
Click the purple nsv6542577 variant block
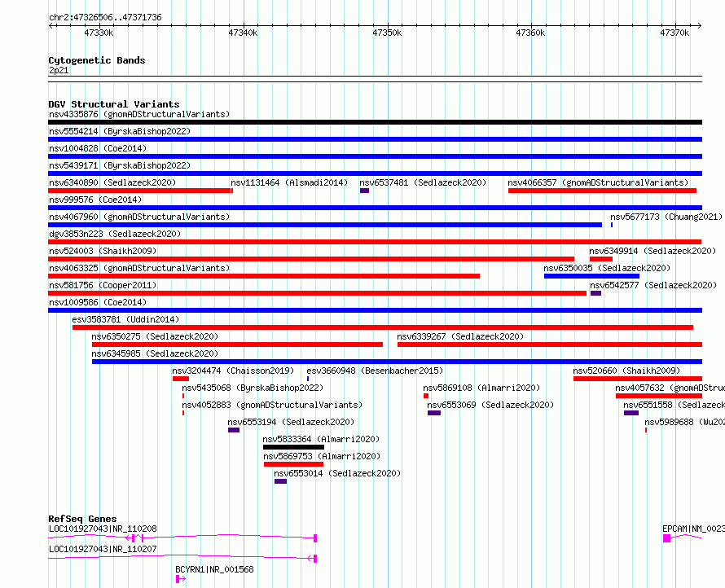595,293
